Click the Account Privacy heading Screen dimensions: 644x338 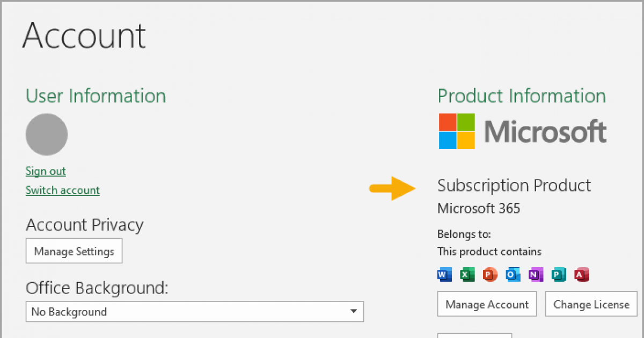pyautogui.click(x=84, y=225)
